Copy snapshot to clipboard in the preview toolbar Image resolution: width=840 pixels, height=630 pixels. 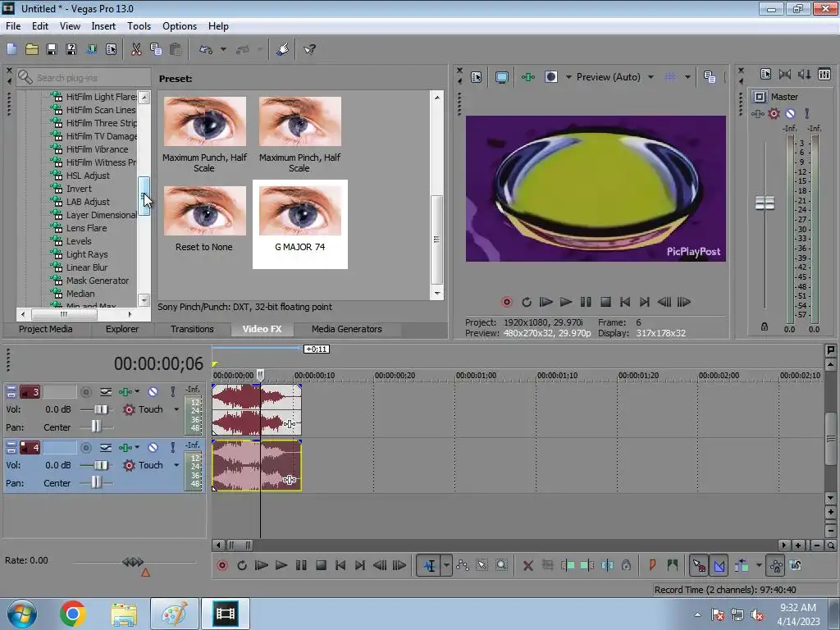click(x=710, y=77)
